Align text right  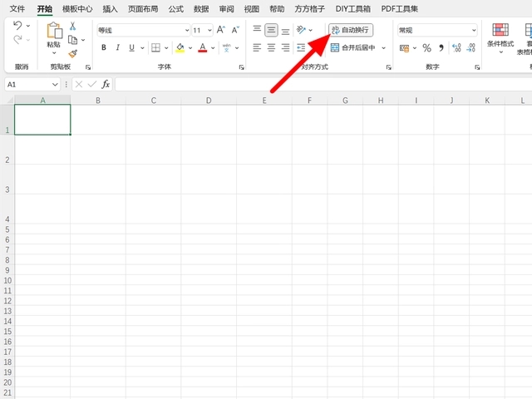286,48
